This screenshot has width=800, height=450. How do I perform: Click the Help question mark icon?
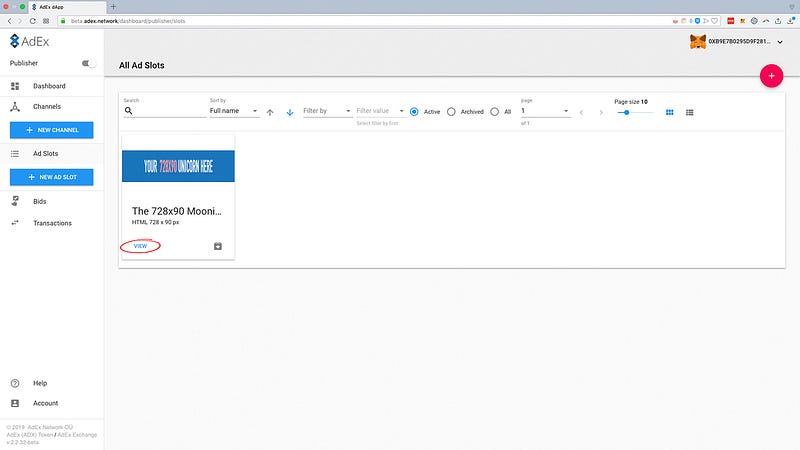point(15,383)
